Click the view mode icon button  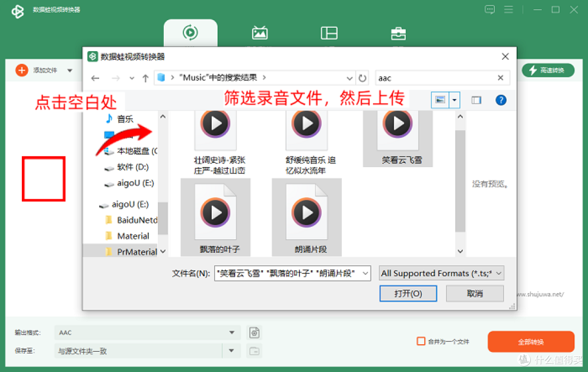click(440, 100)
